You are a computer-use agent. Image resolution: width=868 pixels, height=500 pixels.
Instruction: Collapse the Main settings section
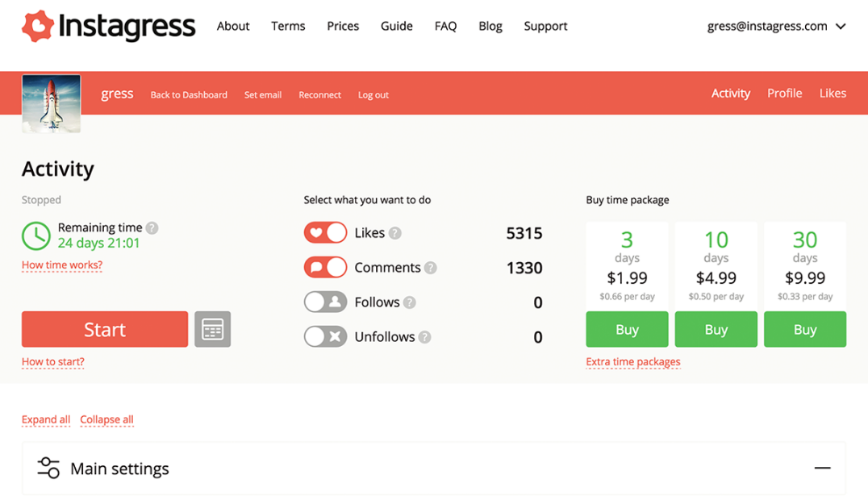[822, 468]
